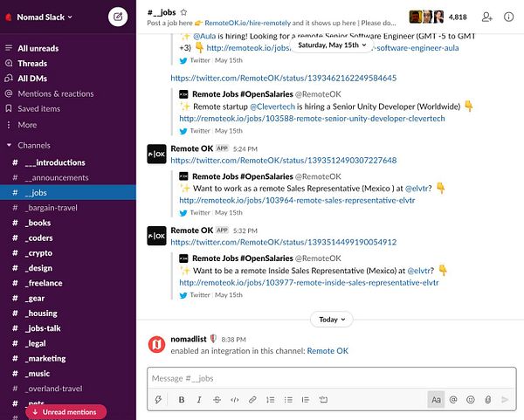The height and width of the screenshot is (420, 524).
Task: Open RemoteOK.io/hire-remotely link in topic
Action: tap(248, 23)
